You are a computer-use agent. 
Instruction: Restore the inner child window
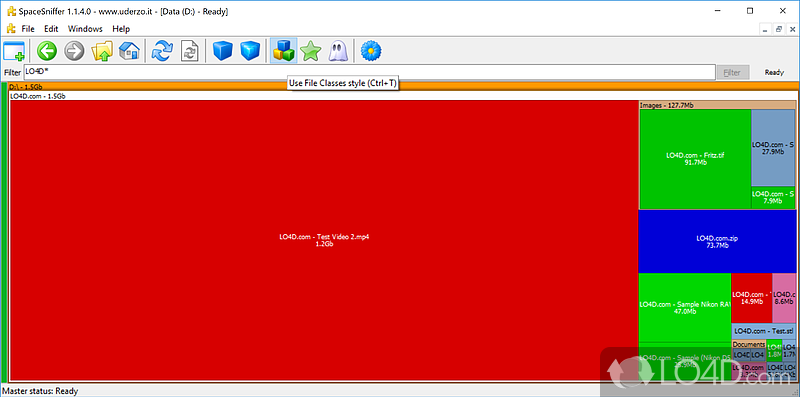(779, 30)
